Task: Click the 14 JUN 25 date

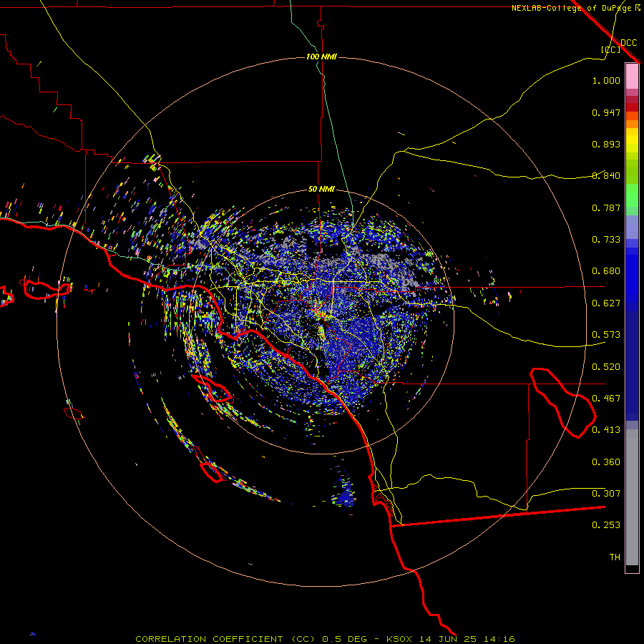Action: point(448,639)
